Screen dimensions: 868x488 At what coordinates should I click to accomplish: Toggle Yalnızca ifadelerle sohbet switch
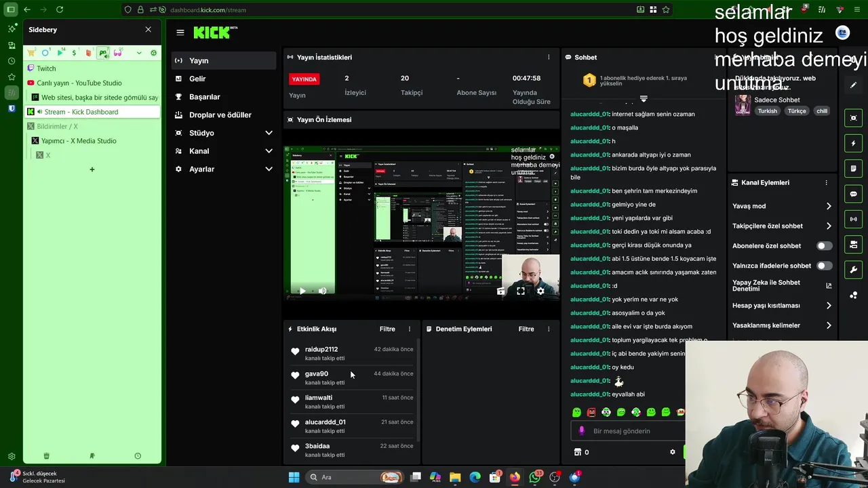(x=824, y=266)
